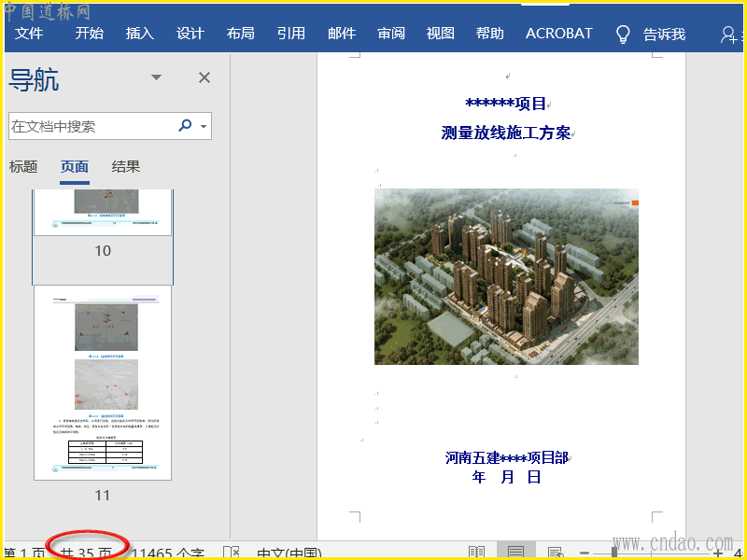Open the proofing check icon in status bar
747x560 pixels.
(x=231, y=553)
